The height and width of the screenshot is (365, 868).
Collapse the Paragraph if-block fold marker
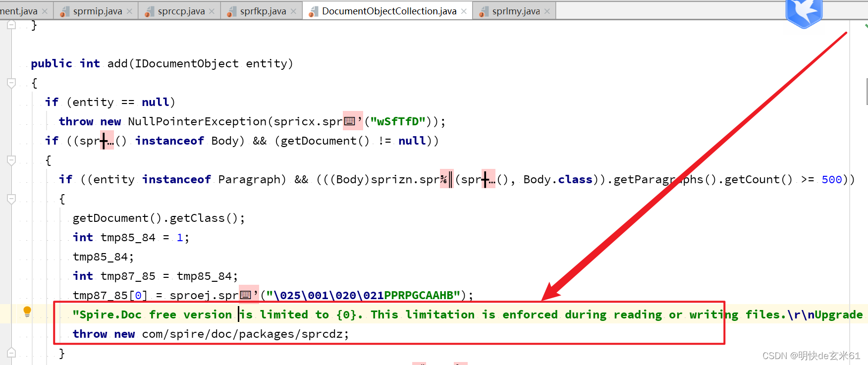11,199
